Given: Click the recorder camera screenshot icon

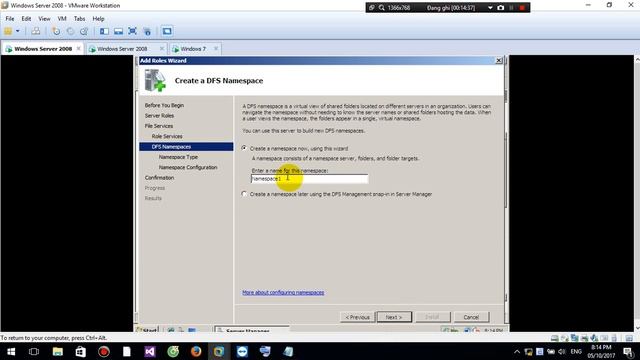Looking at the screenshot, I should click(500, 8).
